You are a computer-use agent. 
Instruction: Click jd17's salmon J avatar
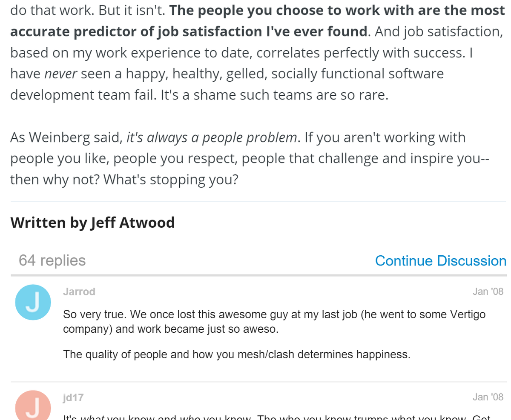[33, 406]
